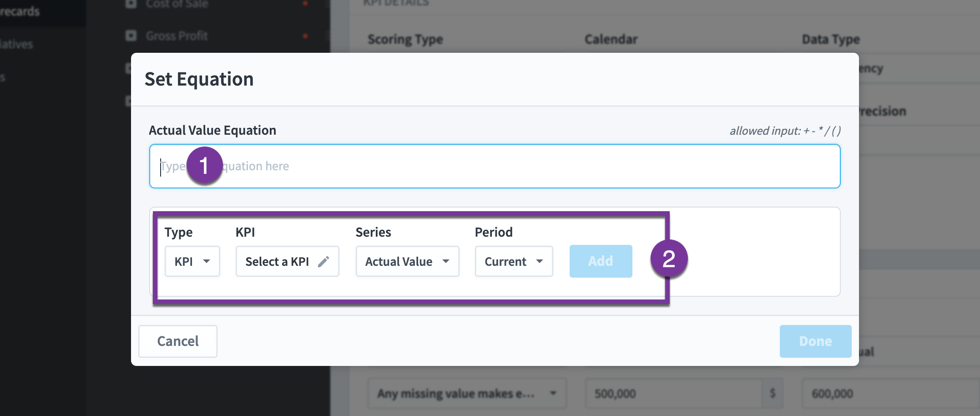Click the Cancel button
980x416 pixels.
coord(178,341)
